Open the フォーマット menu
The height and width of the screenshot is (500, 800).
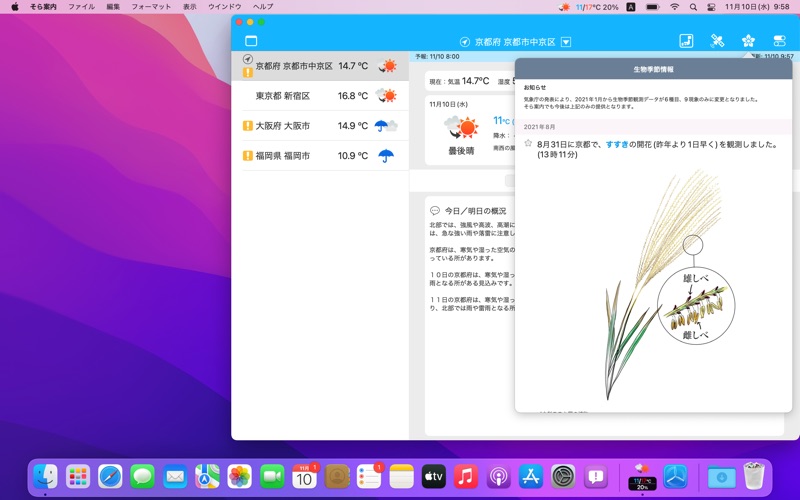click(x=151, y=7)
